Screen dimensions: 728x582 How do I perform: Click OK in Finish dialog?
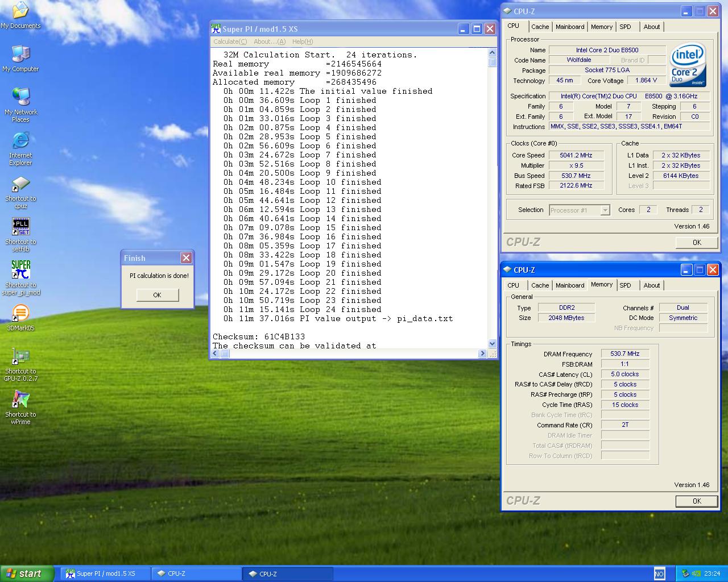pos(157,295)
